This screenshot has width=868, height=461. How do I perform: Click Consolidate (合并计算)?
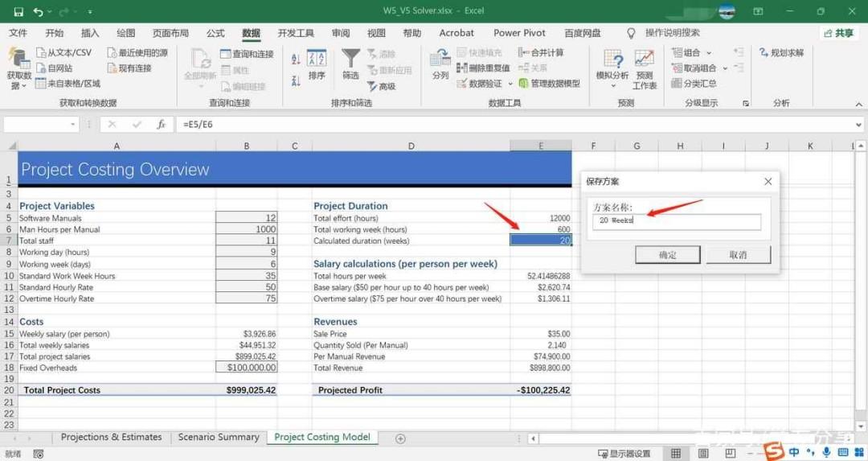[541, 52]
